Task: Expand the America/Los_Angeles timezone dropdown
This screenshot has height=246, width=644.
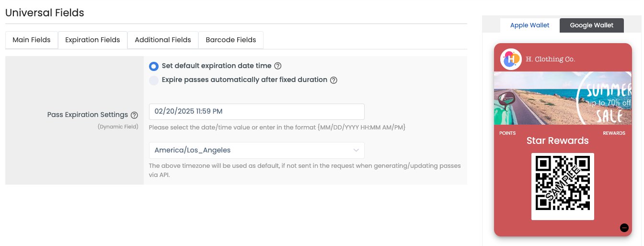Action: [256, 150]
